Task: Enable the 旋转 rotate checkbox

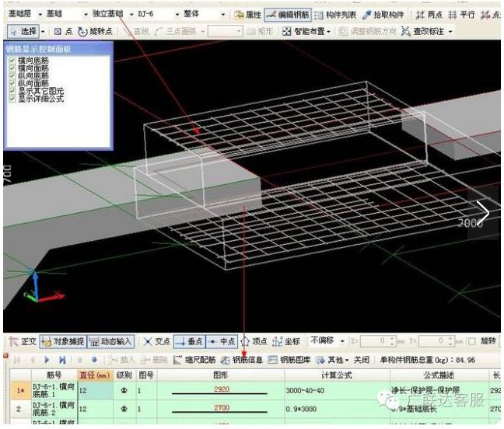Action: [x=472, y=341]
